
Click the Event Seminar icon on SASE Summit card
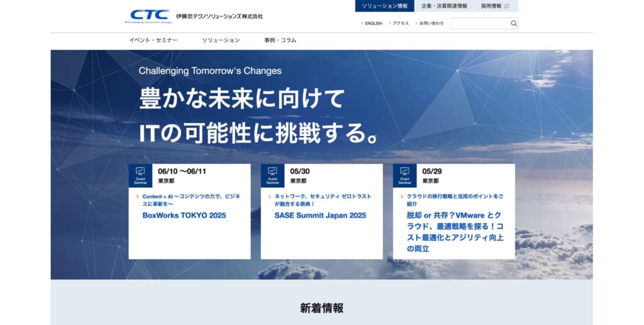272,175
